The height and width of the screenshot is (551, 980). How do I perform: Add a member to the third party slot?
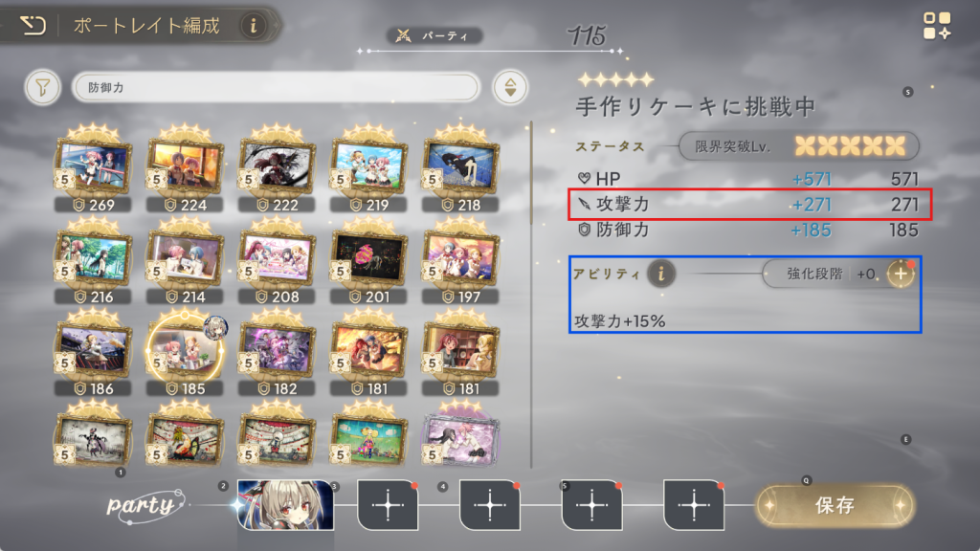click(490, 505)
